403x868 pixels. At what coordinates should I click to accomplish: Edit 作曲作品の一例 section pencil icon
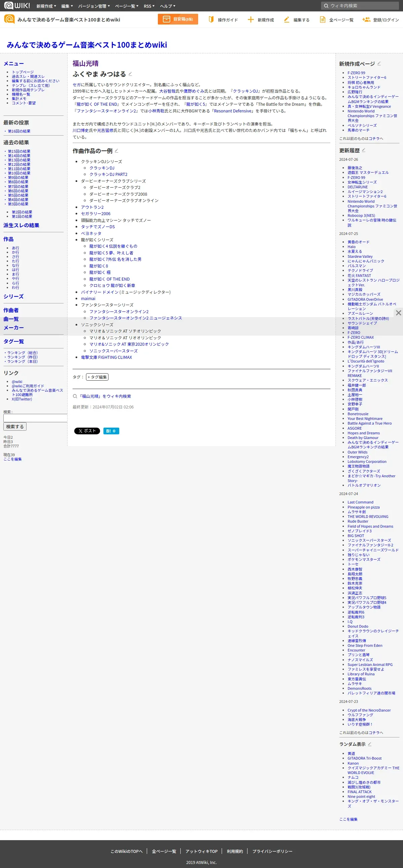coord(116,151)
